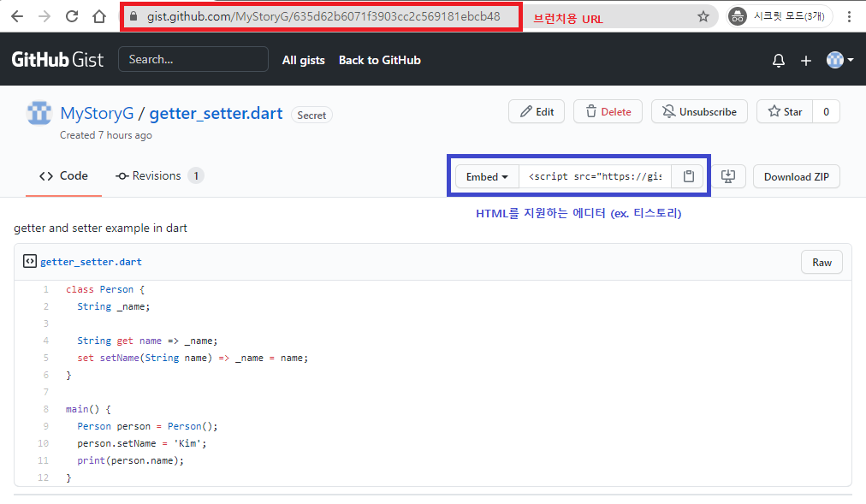Open the Chrome three-dot menu

(850, 15)
